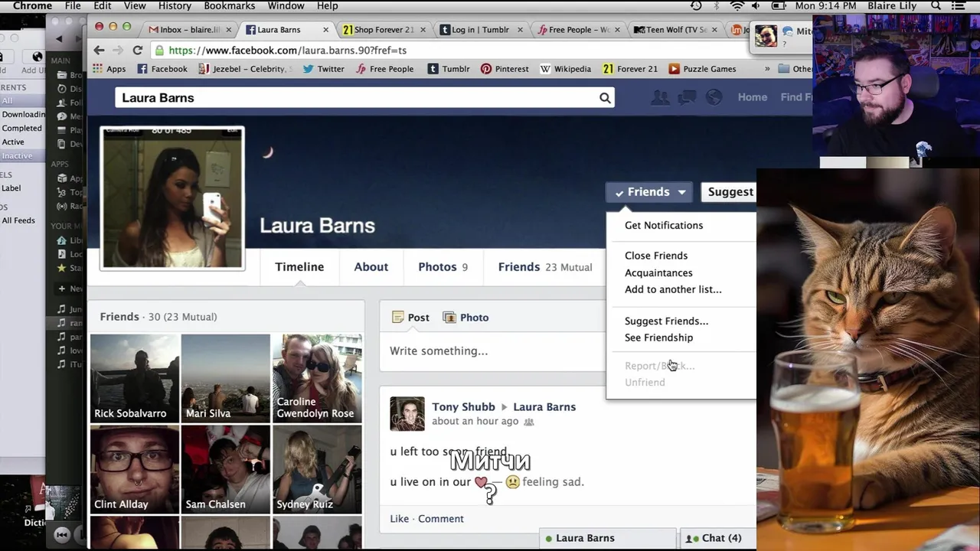980x551 pixels.
Task: Open the Twitter bookmark
Action: pyautogui.click(x=323, y=69)
